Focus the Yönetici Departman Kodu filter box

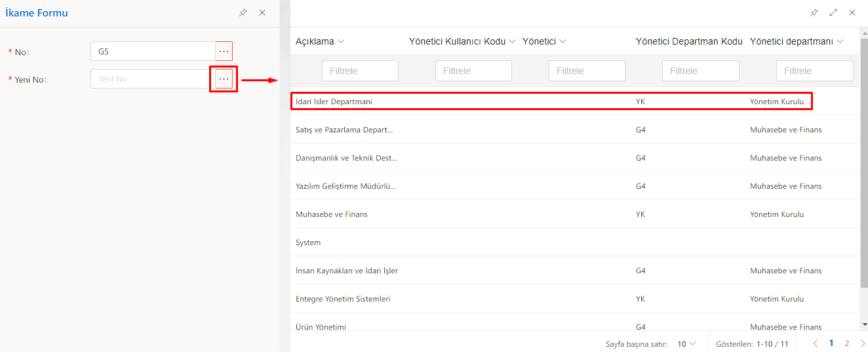tap(700, 71)
